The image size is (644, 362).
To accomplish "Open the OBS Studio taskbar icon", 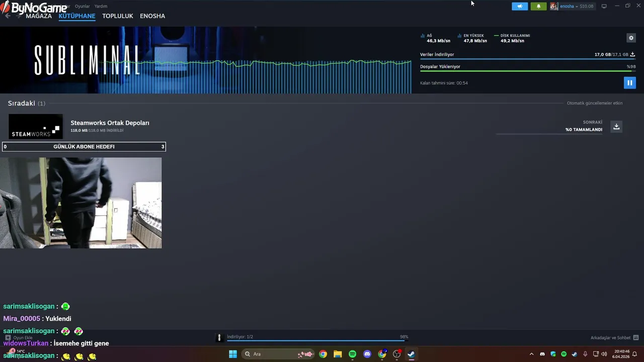I will [396, 354].
